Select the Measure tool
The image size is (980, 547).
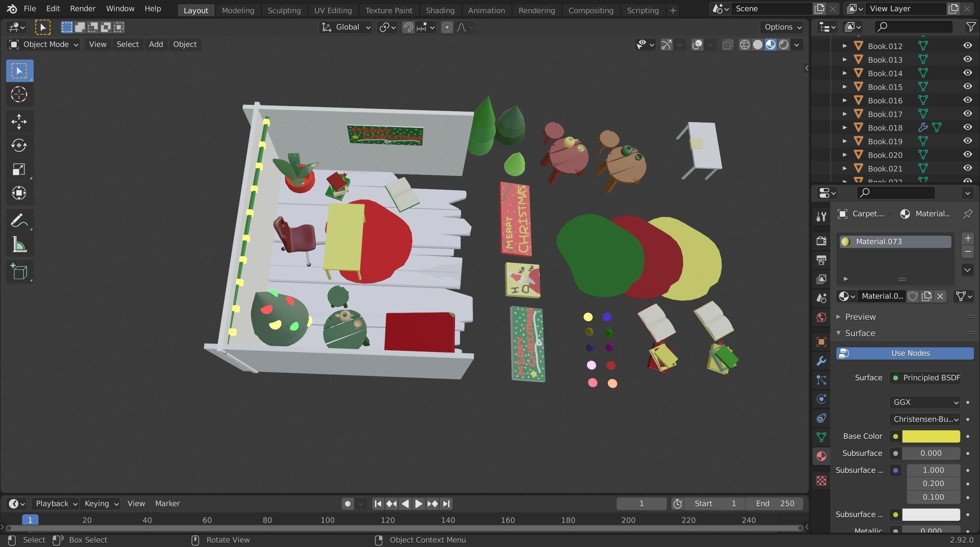pyautogui.click(x=19, y=244)
